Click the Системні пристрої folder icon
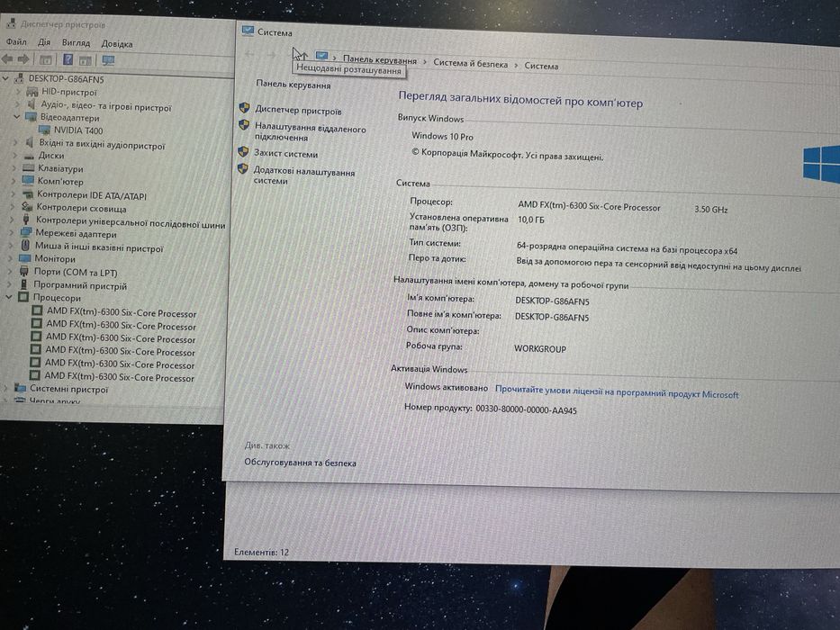The width and height of the screenshot is (840, 630). (x=20, y=388)
